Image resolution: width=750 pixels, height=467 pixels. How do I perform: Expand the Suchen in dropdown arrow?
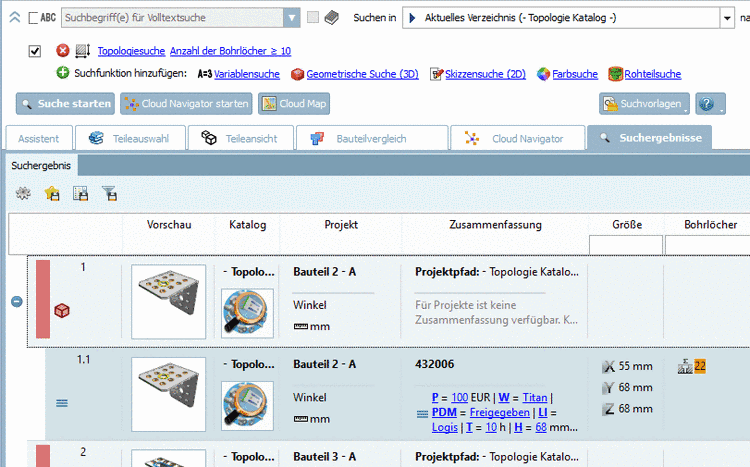tap(727, 18)
